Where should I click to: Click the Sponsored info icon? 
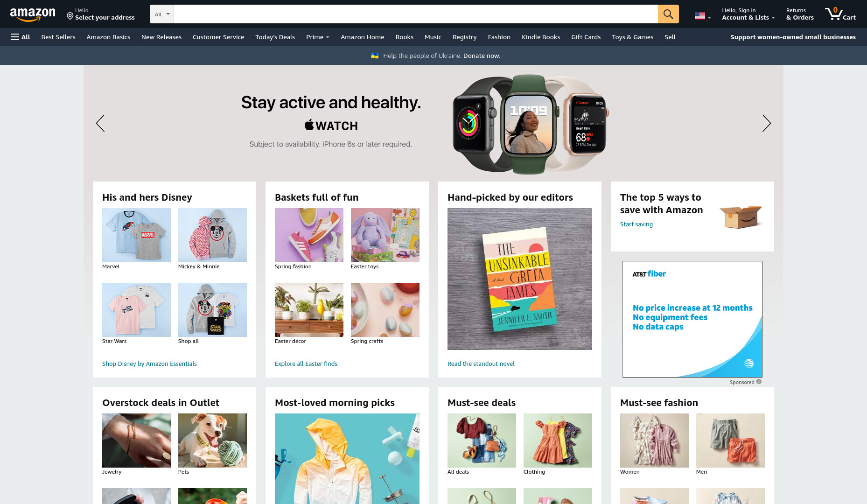point(759,382)
